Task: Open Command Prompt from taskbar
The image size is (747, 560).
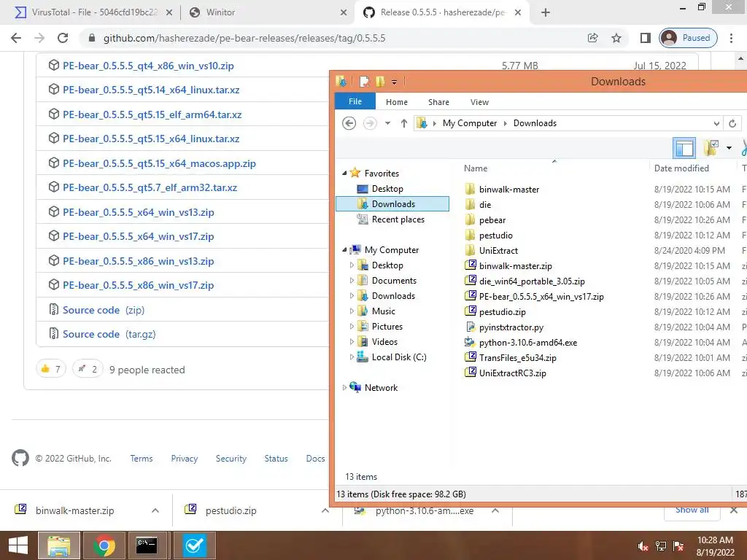Action: pos(147,545)
